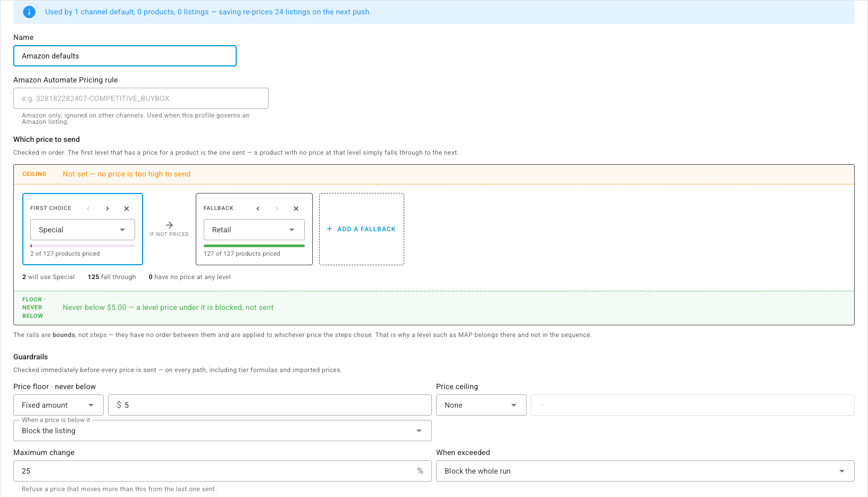Viewport: 868px width, 497px height.
Task: Open the Block the listing dropdown
Action: click(x=222, y=431)
